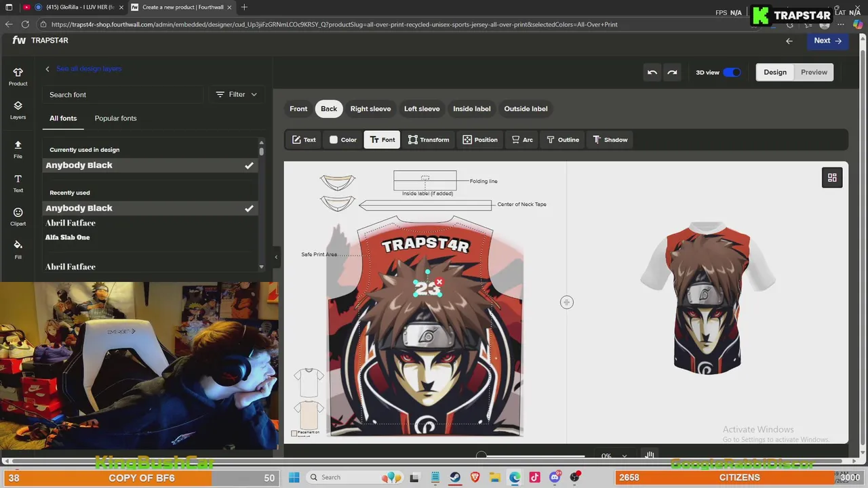Select the Back print area tab
Screen dimensions: 868x488
coord(329,108)
